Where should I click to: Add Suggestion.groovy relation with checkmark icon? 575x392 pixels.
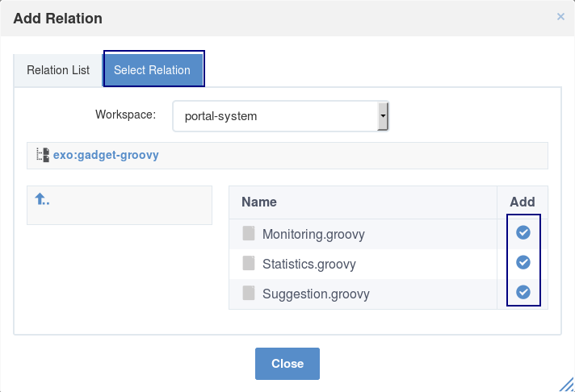523,292
